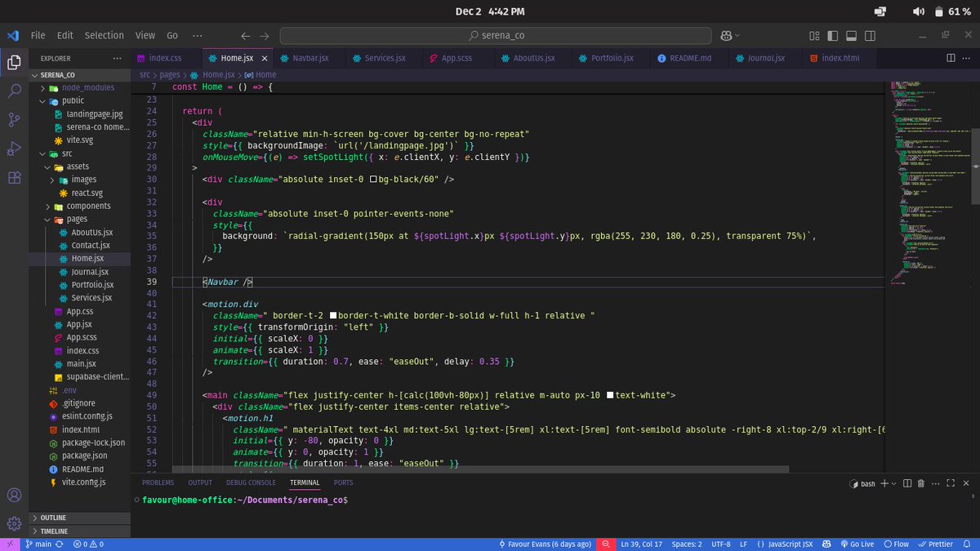
Task: Split the terminal pane
Action: 908,483
